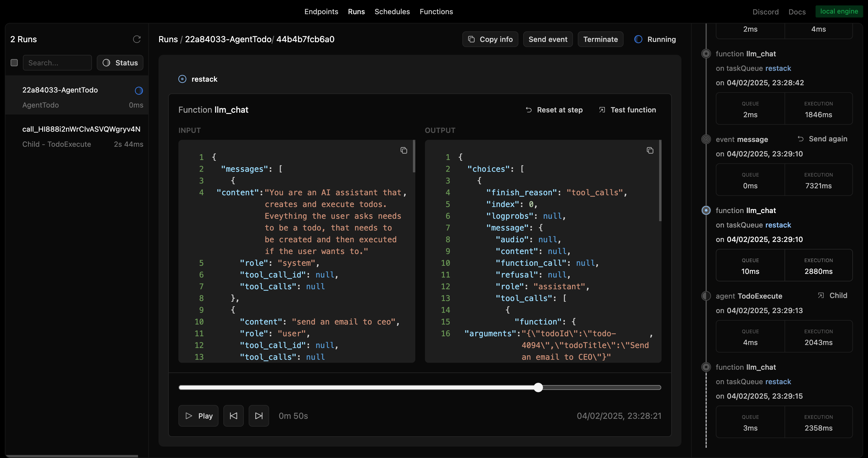The width and height of the screenshot is (868, 458).
Task: Skip to previous step in playback
Action: [233, 416]
